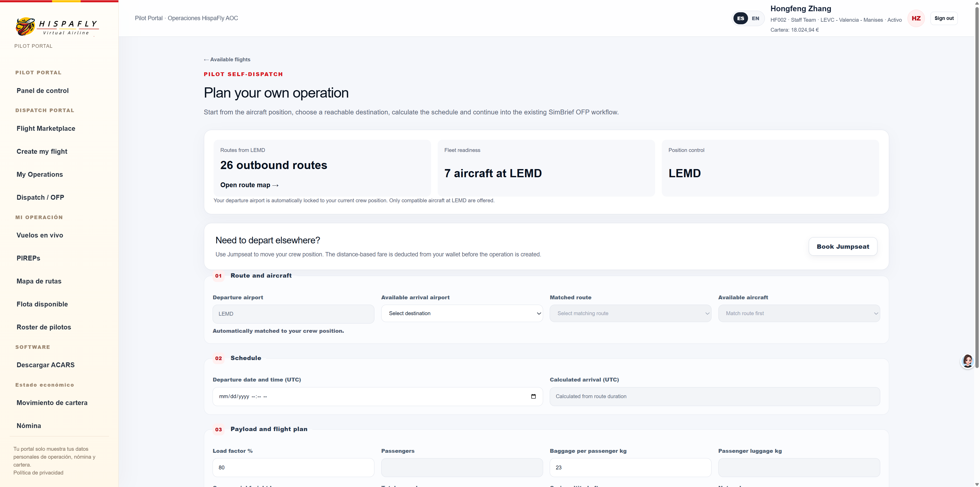Follow the Available flights back link
Image resolution: width=980 pixels, height=487 pixels.
(227, 60)
